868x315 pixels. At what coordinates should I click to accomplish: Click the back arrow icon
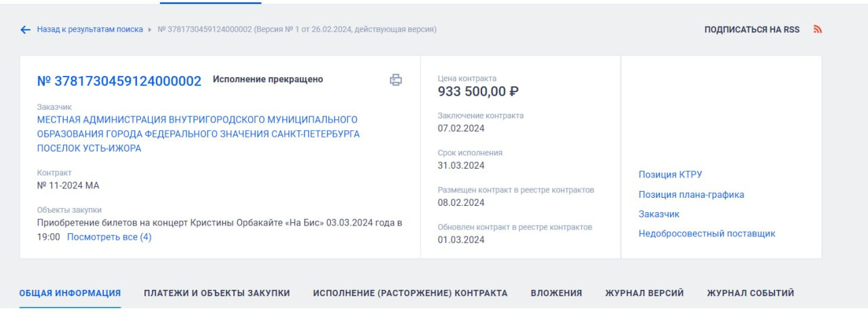tap(26, 30)
